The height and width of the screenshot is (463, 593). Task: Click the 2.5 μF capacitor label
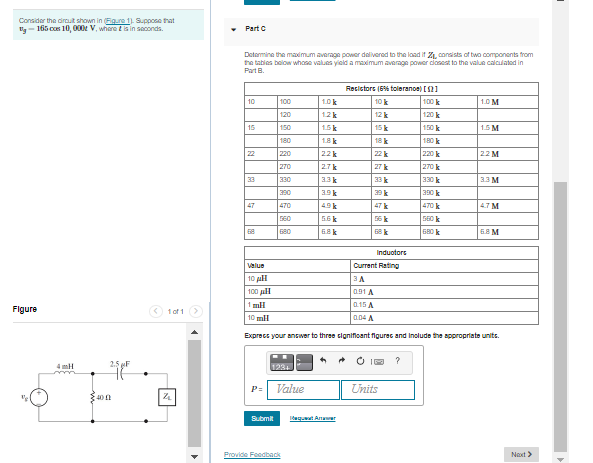120,364
